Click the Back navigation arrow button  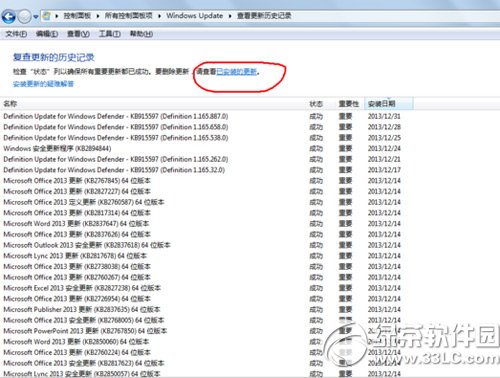[x=9, y=16]
